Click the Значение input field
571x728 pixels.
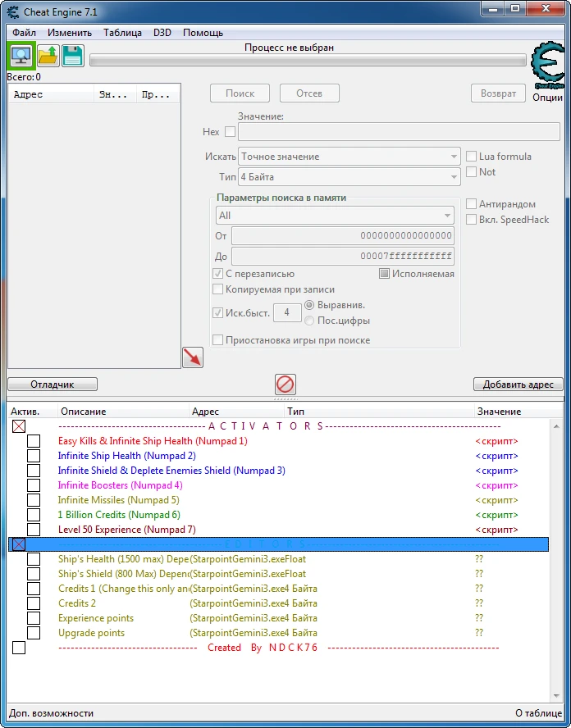399,132
